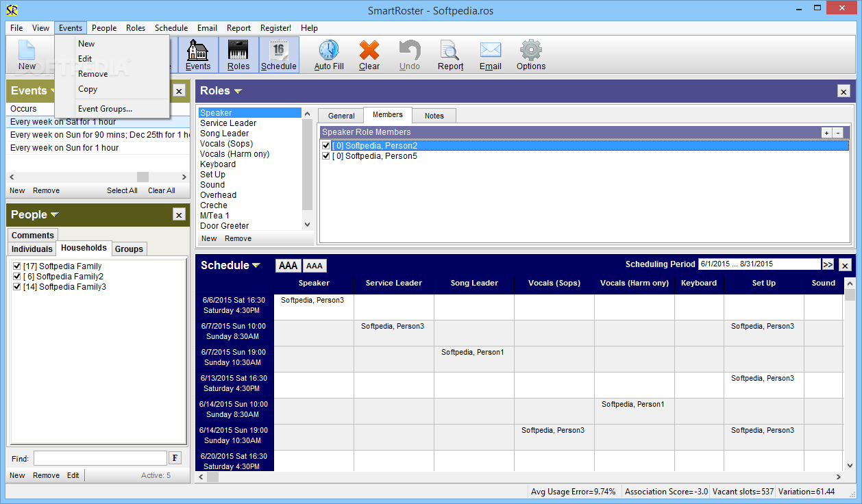Click the Scheduling Period date field
The image size is (862, 504).
(759, 264)
